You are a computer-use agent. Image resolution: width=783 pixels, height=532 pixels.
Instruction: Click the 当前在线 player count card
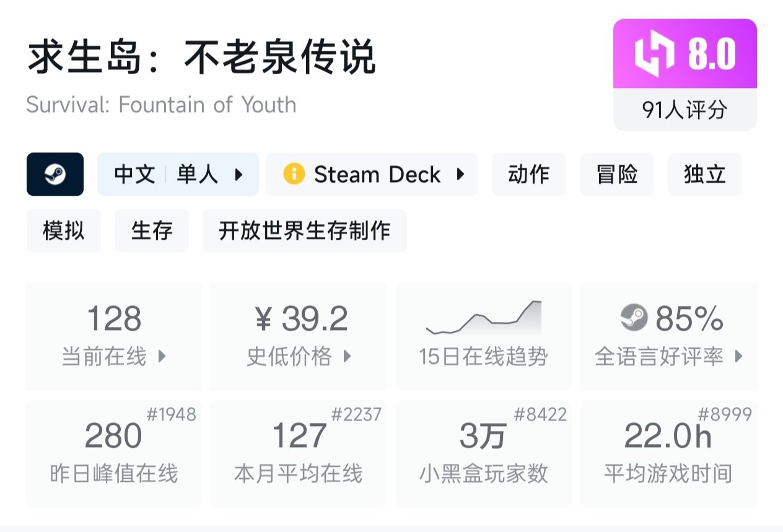point(114,336)
